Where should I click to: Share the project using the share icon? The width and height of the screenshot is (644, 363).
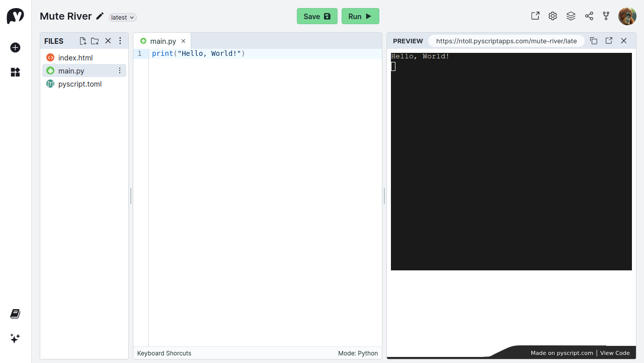click(x=589, y=16)
